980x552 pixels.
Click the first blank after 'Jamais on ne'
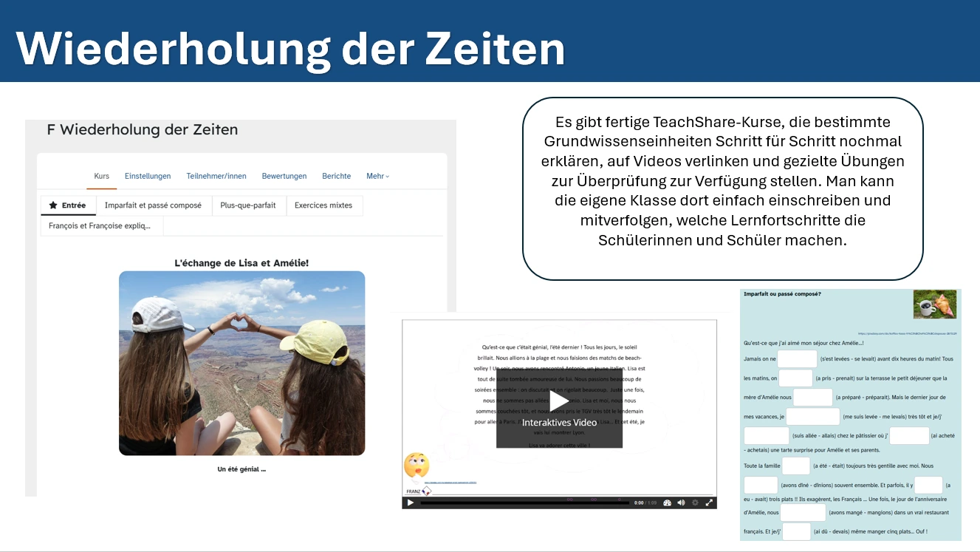tap(797, 359)
